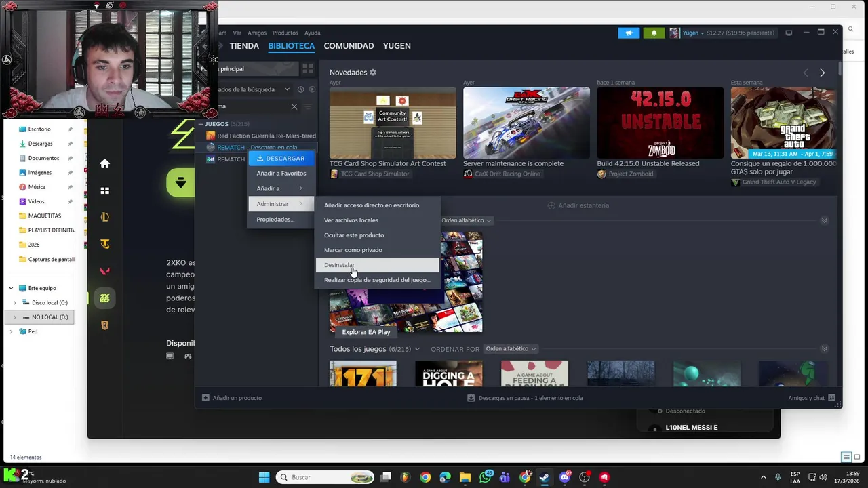This screenshot has height=488, width=868.
Task: Open CarX Drift Racing news thumbnail
Action: tap(526, 123)
